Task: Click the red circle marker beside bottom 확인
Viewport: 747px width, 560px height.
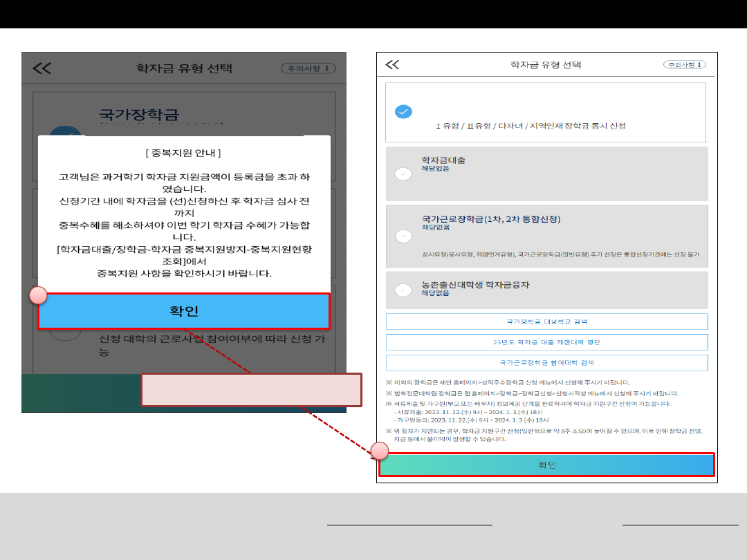Action: [380, 451]
